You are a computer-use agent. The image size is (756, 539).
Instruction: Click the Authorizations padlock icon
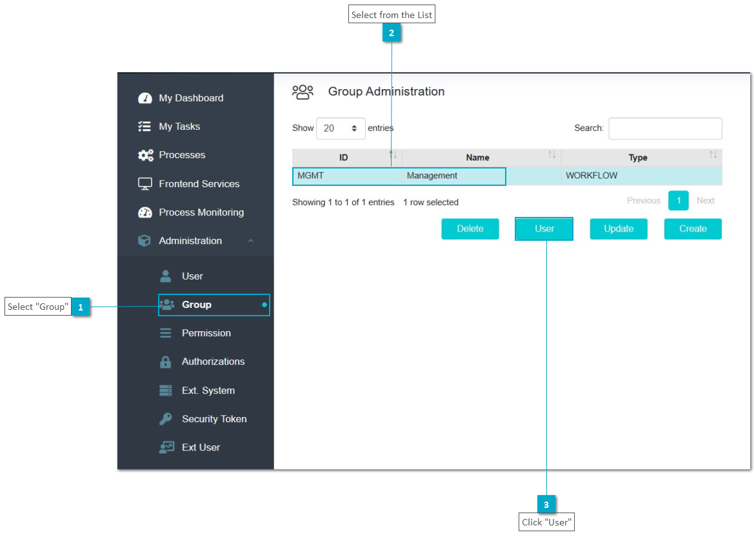pos(165,362)
